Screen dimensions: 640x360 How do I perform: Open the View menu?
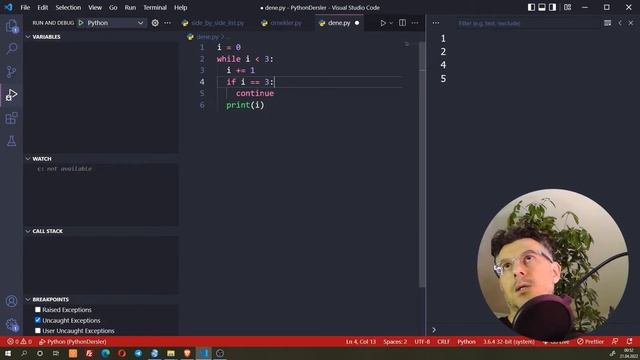pos(95,7)
